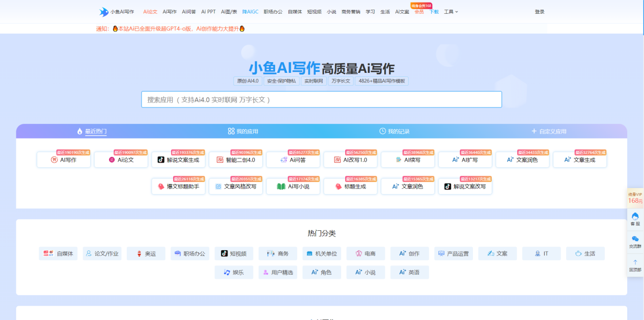
Task: Select the 短视频 category chip
Action: coord(234,253)
